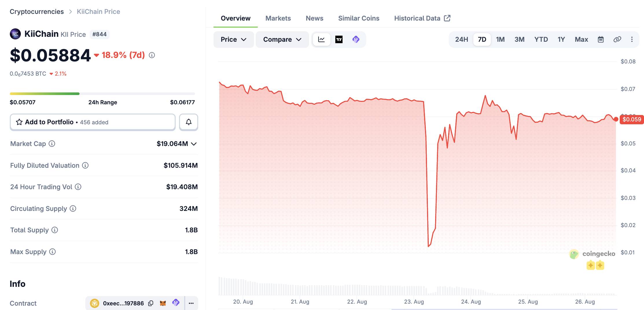Add contract token via MetaMask fox icon
This screenshot has width=644, height=310.
163,303
